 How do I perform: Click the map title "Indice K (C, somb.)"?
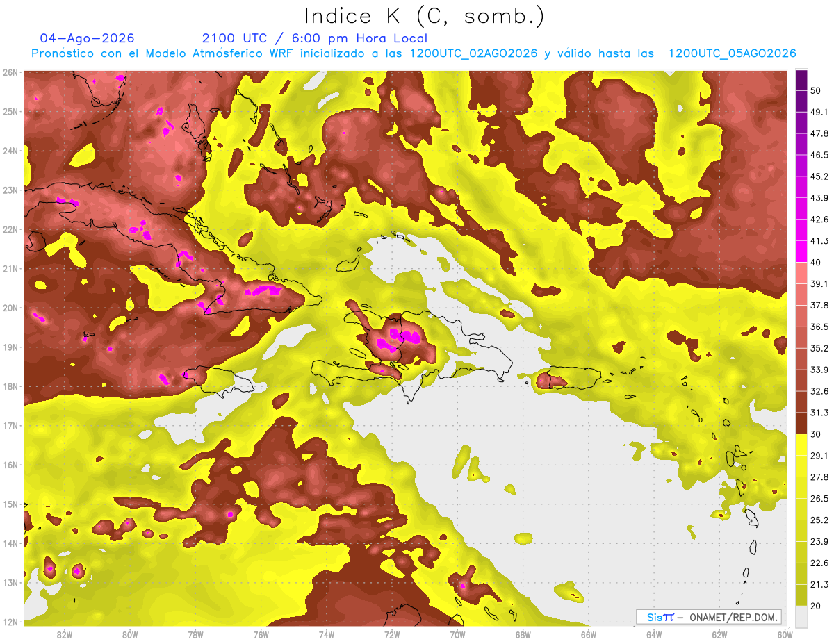(x=425, y=16)
